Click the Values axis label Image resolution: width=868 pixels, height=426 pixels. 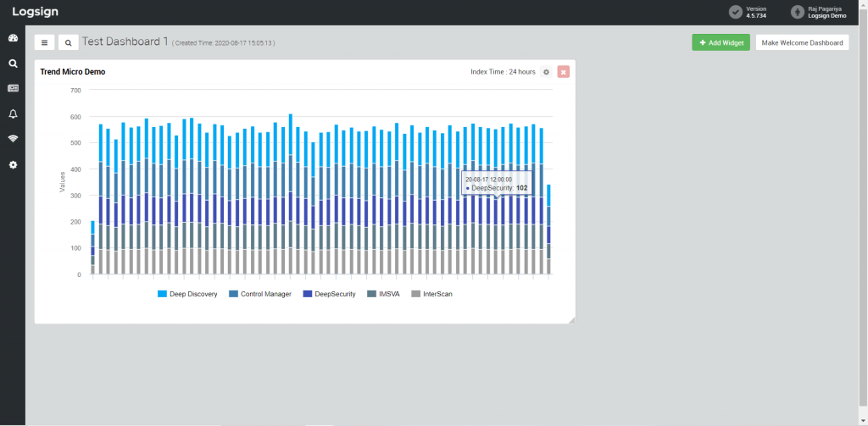[62, 182]
